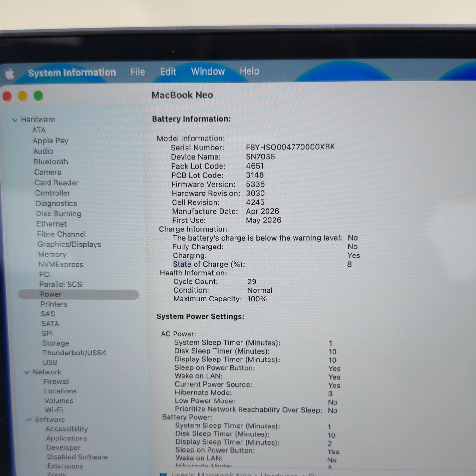Select Thunderbolt/USB4 in the sidebar
Screen dimensions: 476x476
(x=74, y=353)
